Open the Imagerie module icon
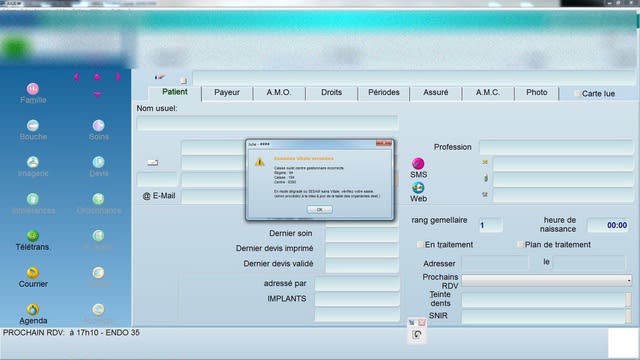Viewport: 640px width, 360px height. 33,162
